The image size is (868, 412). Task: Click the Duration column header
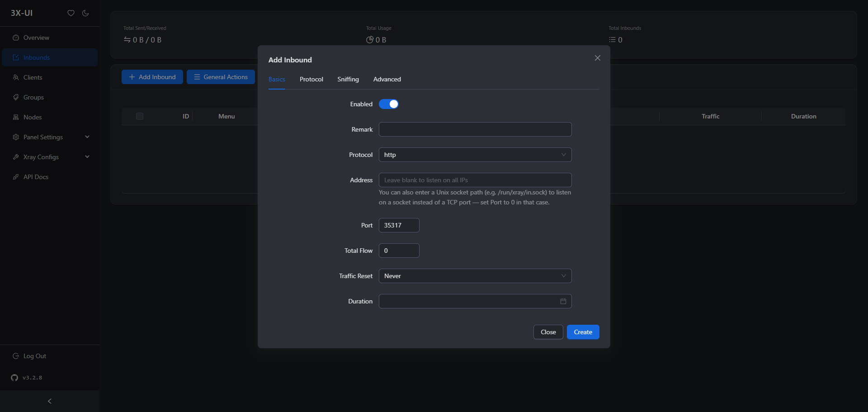click(804, 116)
